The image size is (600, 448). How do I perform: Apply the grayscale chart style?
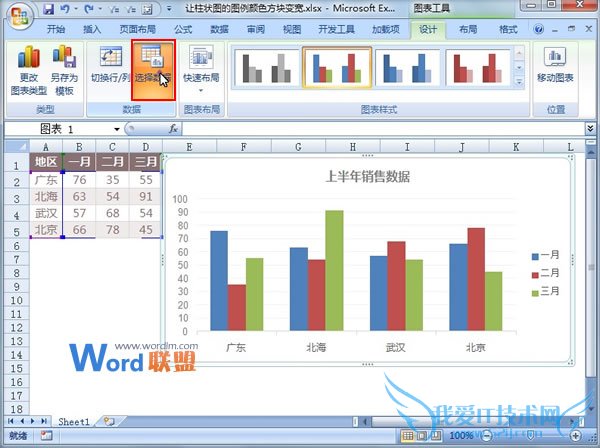(267, 68)
